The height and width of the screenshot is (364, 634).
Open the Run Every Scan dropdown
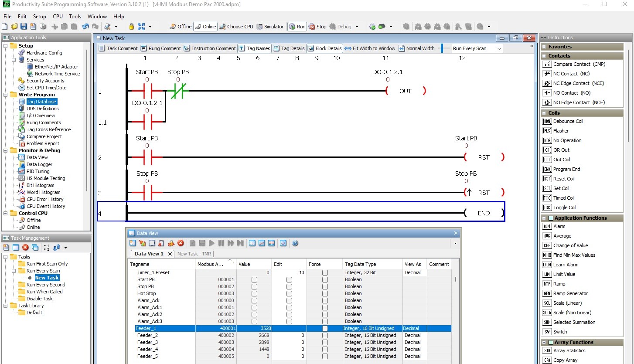[499, 48]
